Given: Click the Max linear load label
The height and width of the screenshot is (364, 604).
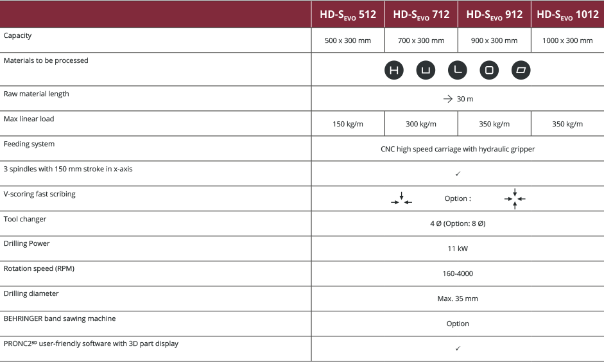Looking at the screenshot, I should pos(29,119).
